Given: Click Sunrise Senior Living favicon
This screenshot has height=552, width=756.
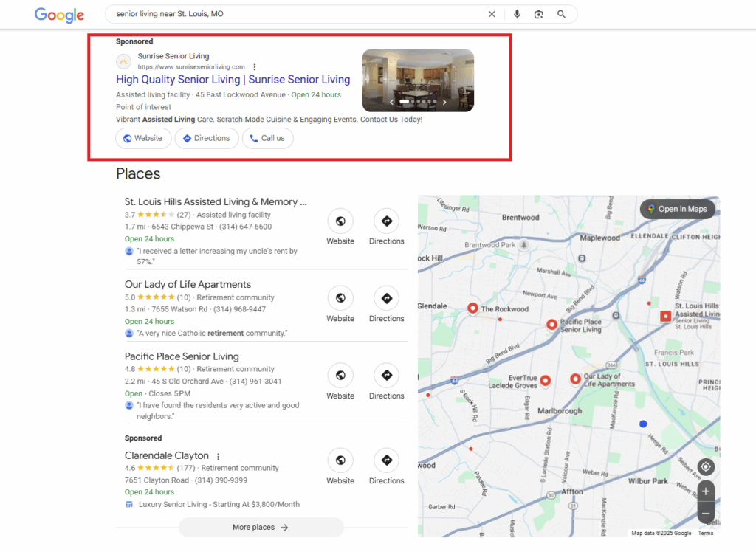Looking at the screenshot, I should click(x=123, y=62).
